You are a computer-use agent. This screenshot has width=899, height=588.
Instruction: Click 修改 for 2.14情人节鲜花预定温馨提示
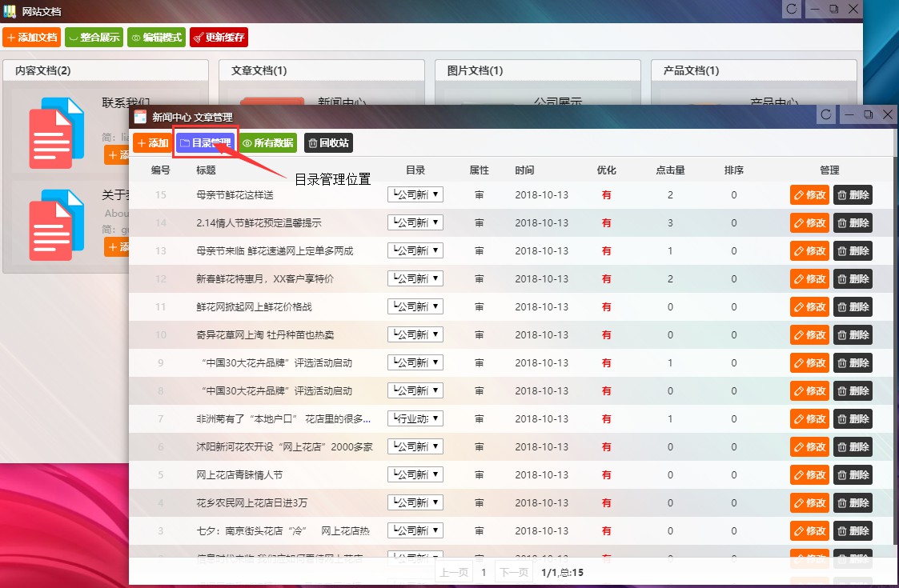tap(809, 223)
